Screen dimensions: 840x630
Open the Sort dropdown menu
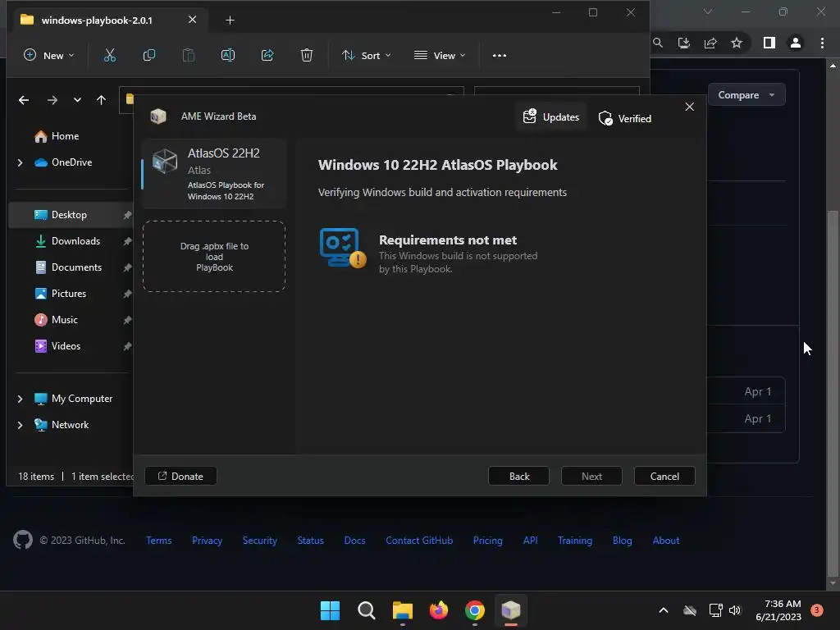(x=367, y=55)
